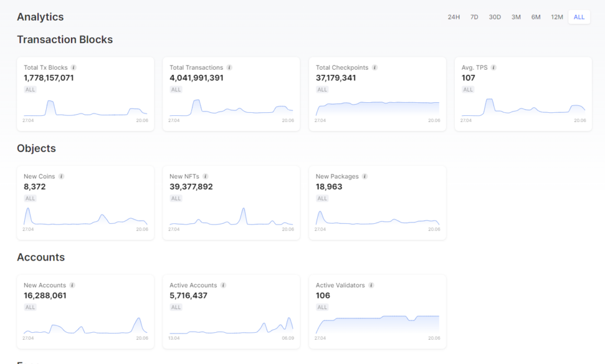Click the Active Accounts info icon
Viewport: 605px width, 364px height.
coord(223,285)
